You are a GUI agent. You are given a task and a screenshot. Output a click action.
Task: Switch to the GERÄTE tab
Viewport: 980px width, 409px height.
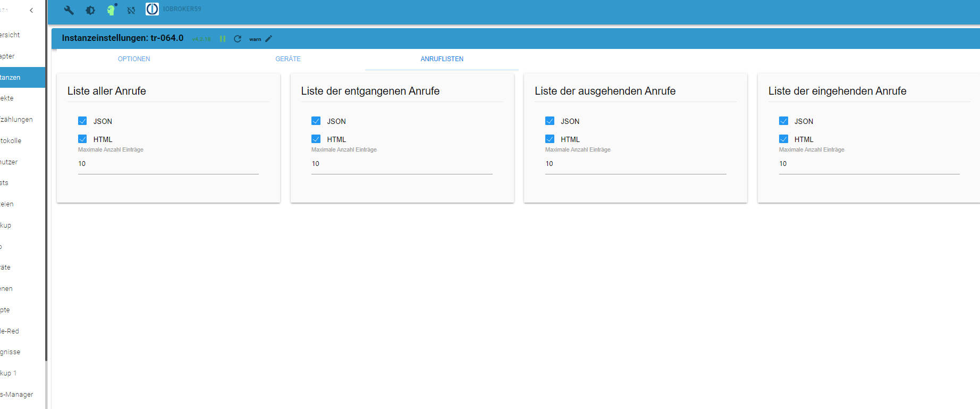[288, 59]
